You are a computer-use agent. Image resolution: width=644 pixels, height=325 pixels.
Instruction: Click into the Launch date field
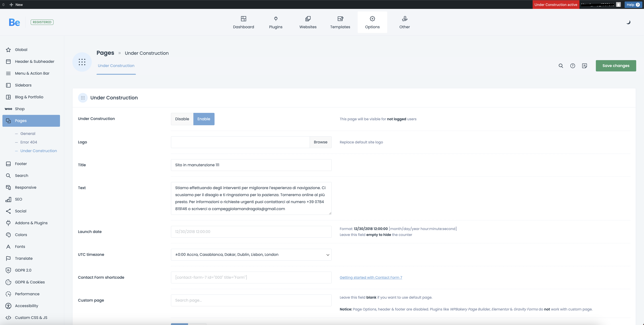(251, 232)
